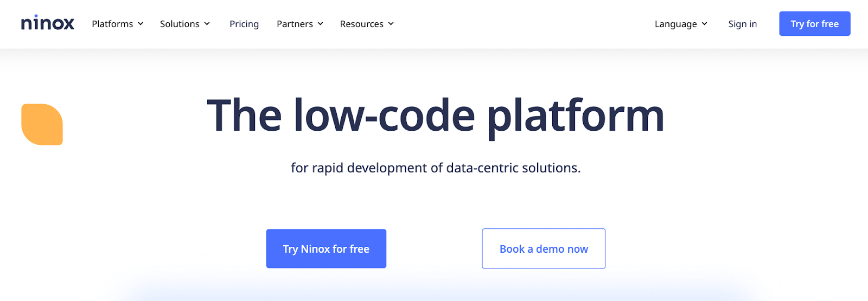Open the Partners menu label
868x301 pixels.
[295, 24]
